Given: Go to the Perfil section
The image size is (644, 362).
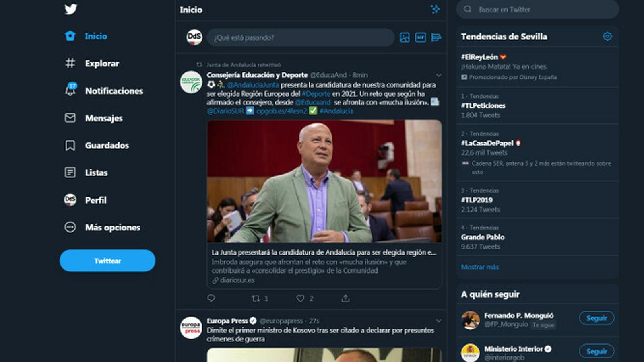Looking at the screenshot, I should coord(70,200).
